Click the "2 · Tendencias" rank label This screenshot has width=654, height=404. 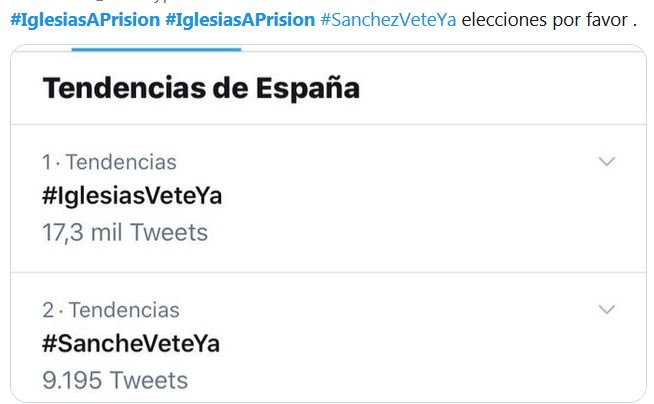click(x=110, y=310)
